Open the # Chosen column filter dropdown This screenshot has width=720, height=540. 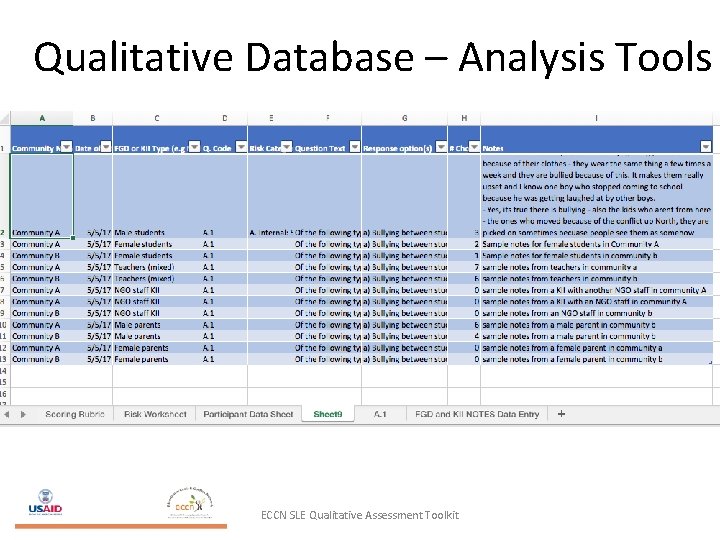point(474,146)
